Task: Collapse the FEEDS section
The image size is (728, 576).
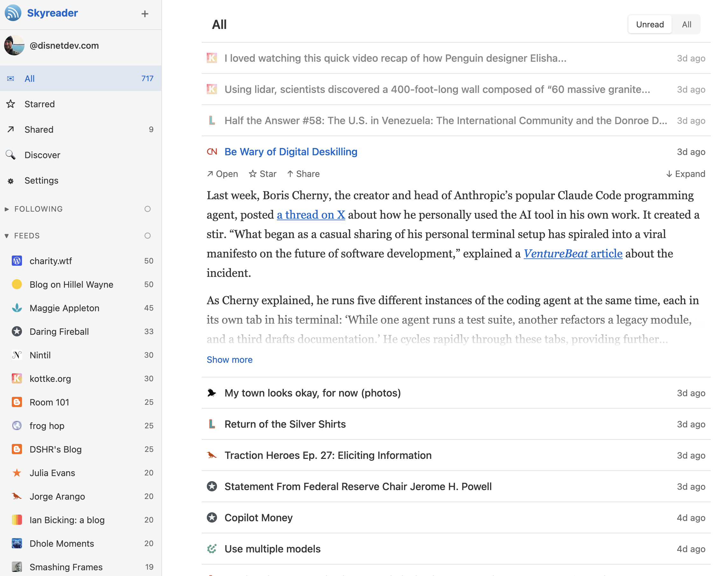Action: pyautogui.click(x=7, y=235)
